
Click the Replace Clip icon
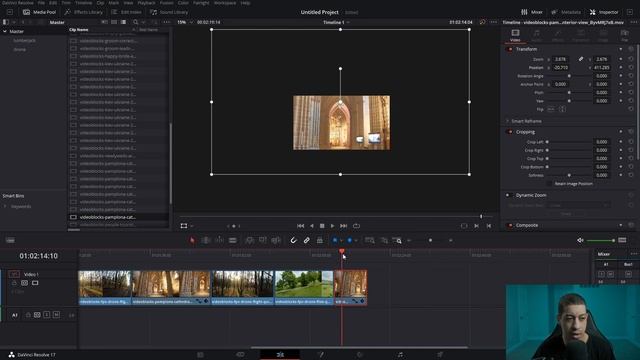(276, 240)
